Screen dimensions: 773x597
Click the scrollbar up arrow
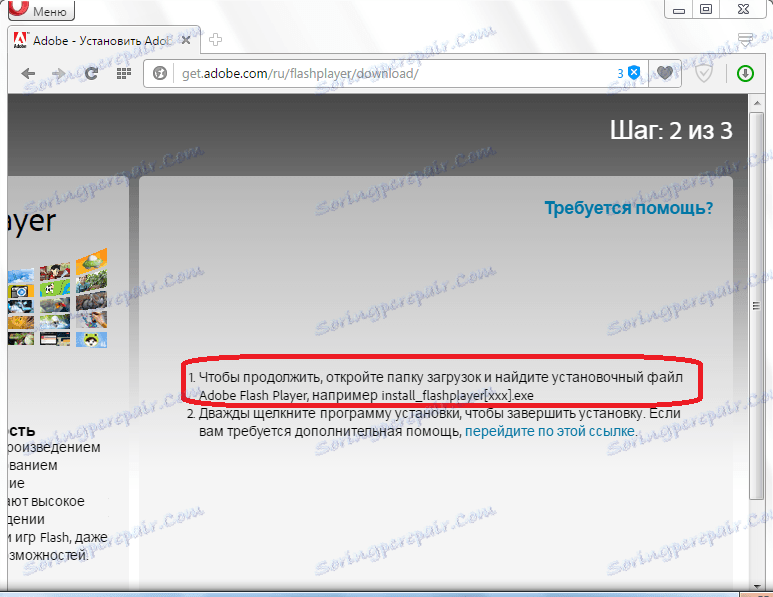[756, 103]
